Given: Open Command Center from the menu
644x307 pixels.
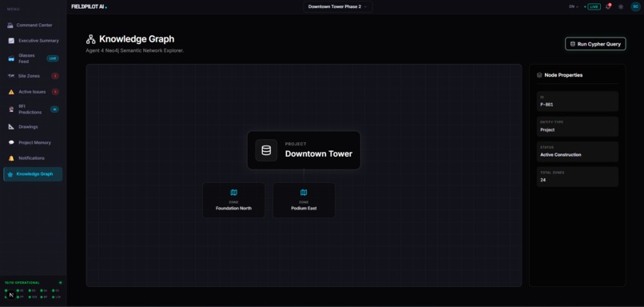Looking at the screenshot, I should (33, 26).
